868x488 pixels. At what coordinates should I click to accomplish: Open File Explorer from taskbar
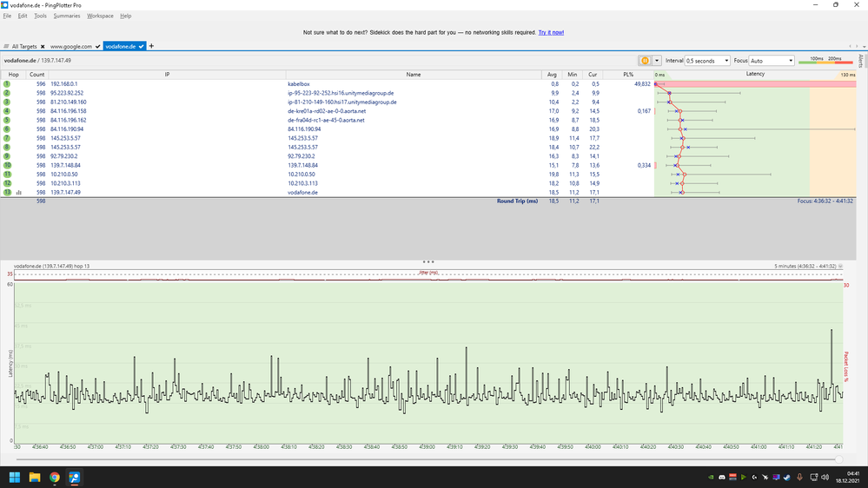(35, 477)
